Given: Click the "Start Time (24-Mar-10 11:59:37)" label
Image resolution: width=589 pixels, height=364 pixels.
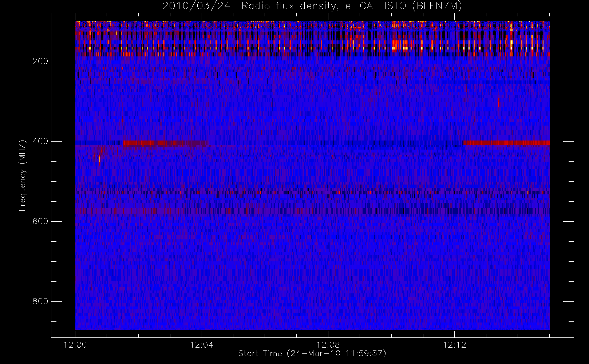Looking at the screenshot, I should click(x=312, y=353).
